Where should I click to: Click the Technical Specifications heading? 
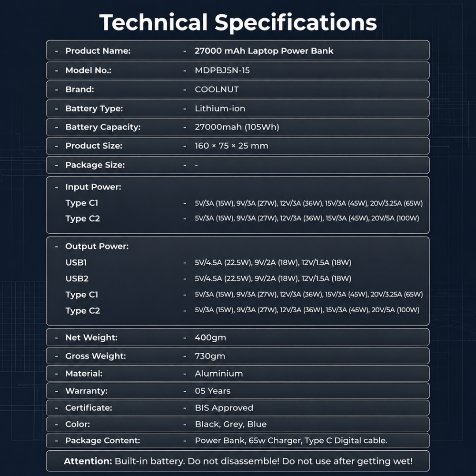[238, 22]
